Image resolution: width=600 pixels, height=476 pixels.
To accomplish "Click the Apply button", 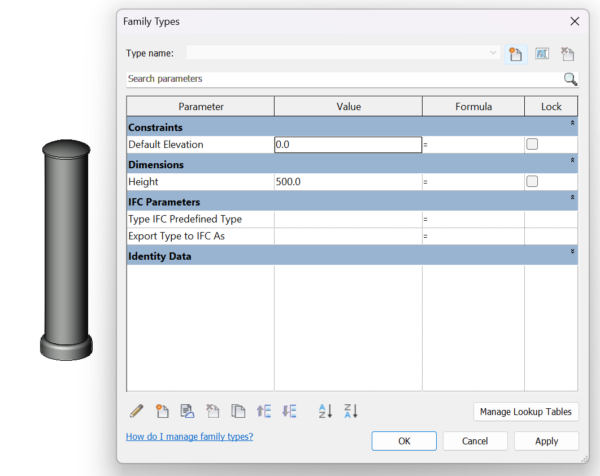I will point(546,441).
